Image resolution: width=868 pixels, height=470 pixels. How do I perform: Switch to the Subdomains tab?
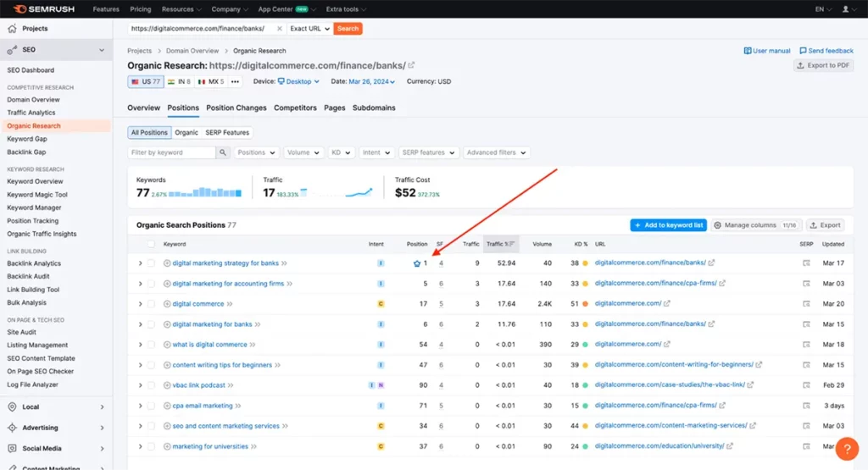[x=374, y=108]
